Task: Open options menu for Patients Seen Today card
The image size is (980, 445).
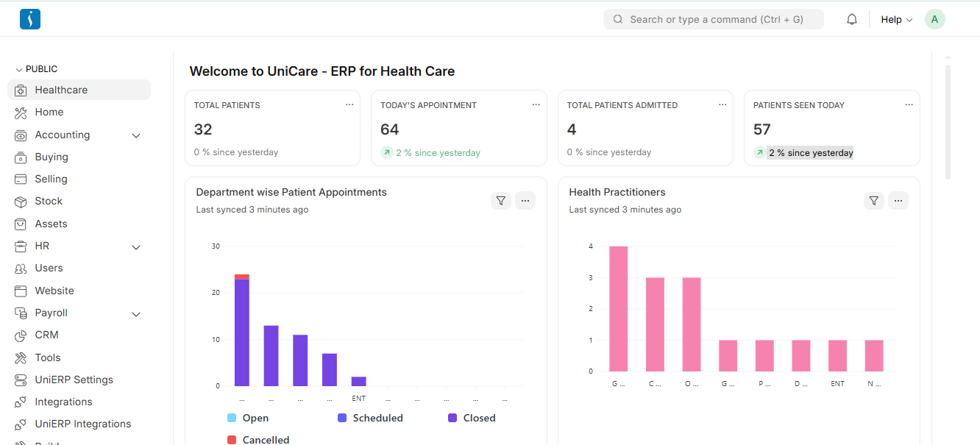Action: click(x=909, y=105)
